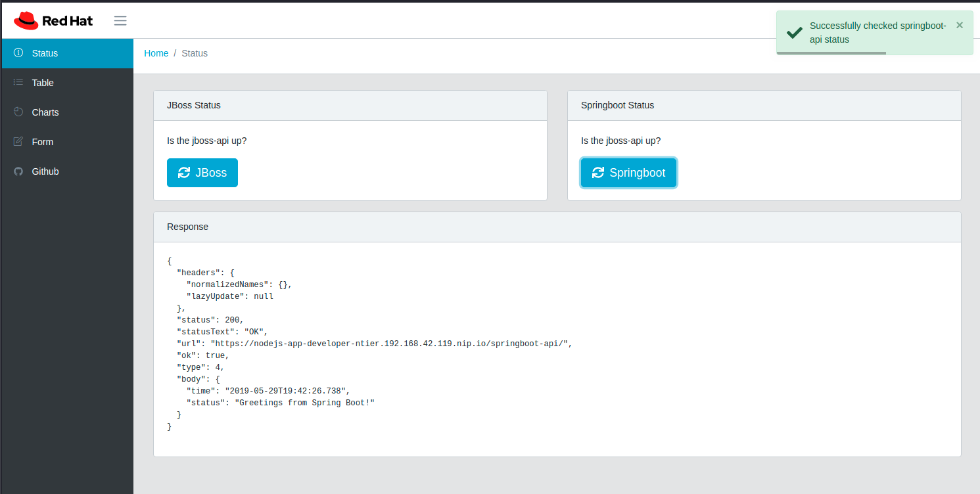Click the "type": 4 line
Viewport: 980px width, 494px height.
click(x=200, y=367)
